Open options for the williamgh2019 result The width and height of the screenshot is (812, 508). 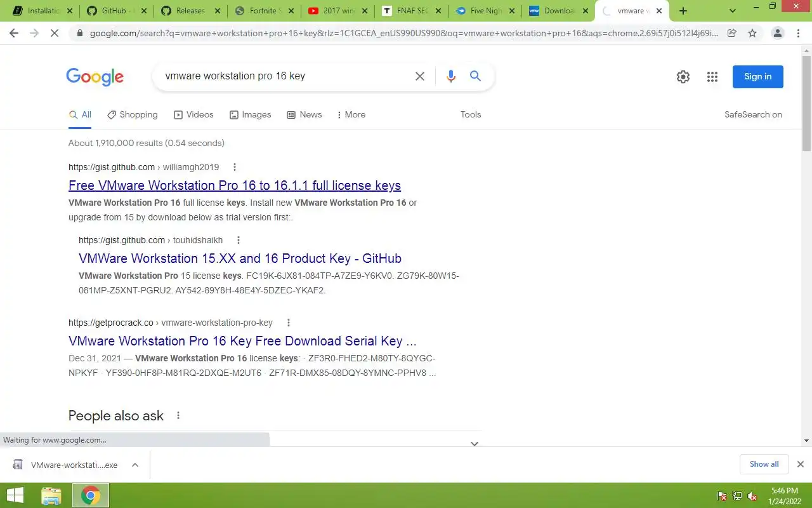(x=235, y=167)
